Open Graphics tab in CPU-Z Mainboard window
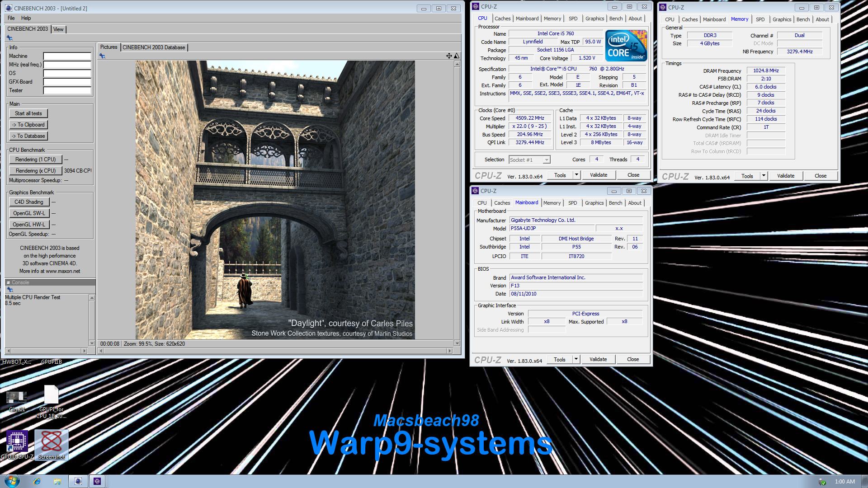Viewport: 868px width, 488px height. 594,203
